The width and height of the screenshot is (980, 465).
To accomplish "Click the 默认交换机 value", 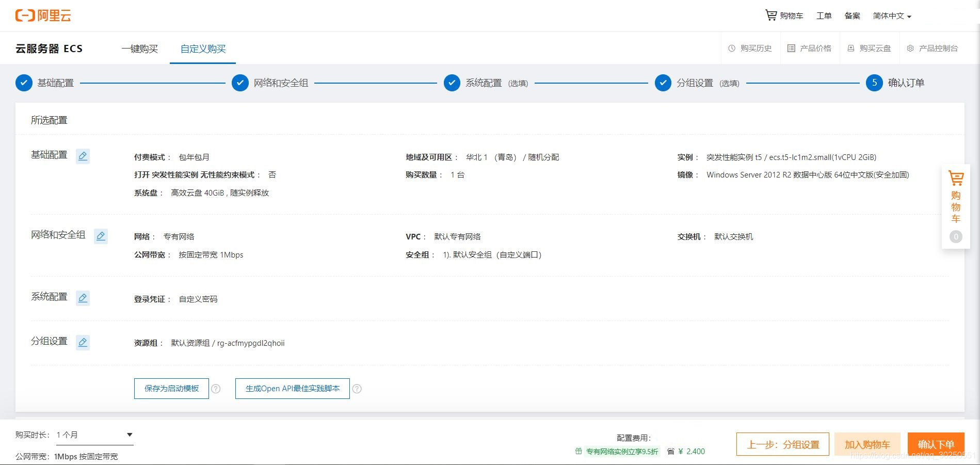I will pyautogui.click(x=734, y=237).
